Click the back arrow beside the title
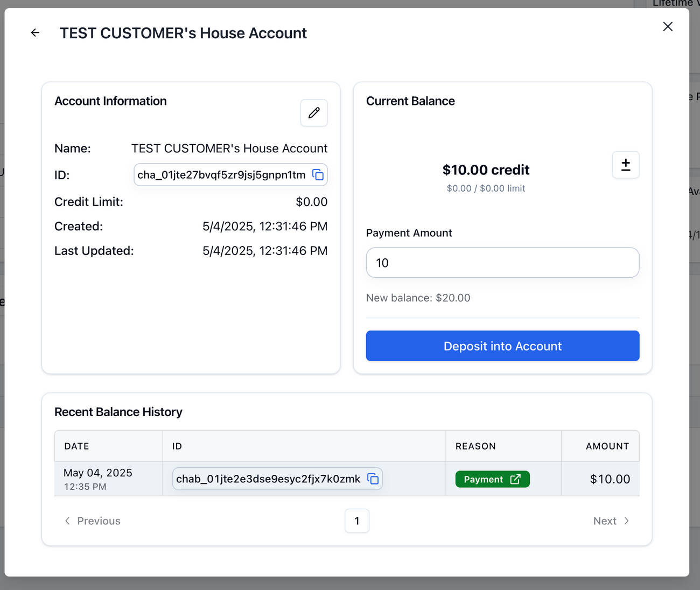 click(36, 33)
